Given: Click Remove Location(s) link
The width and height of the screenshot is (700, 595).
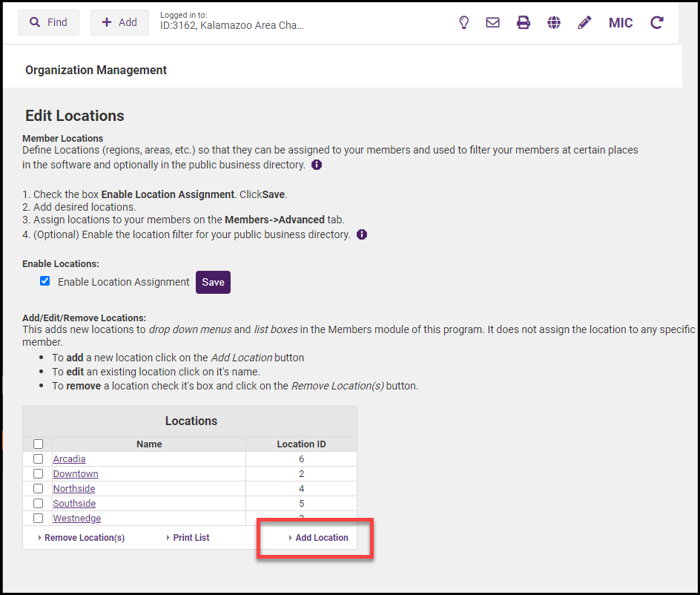Looking at the screenshot, I should click(x=84, y=537).
